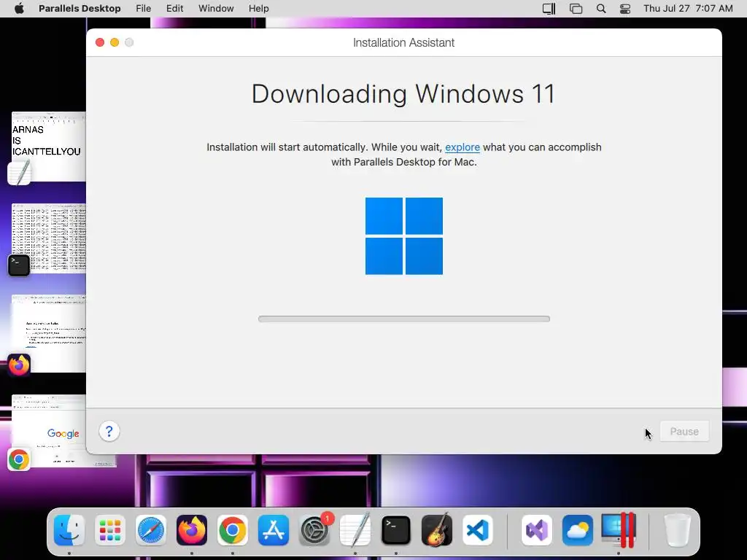This screenshot has height=560, width=747.
Task: Open Control Center in menu bar
Action: [x=625, y=9]
